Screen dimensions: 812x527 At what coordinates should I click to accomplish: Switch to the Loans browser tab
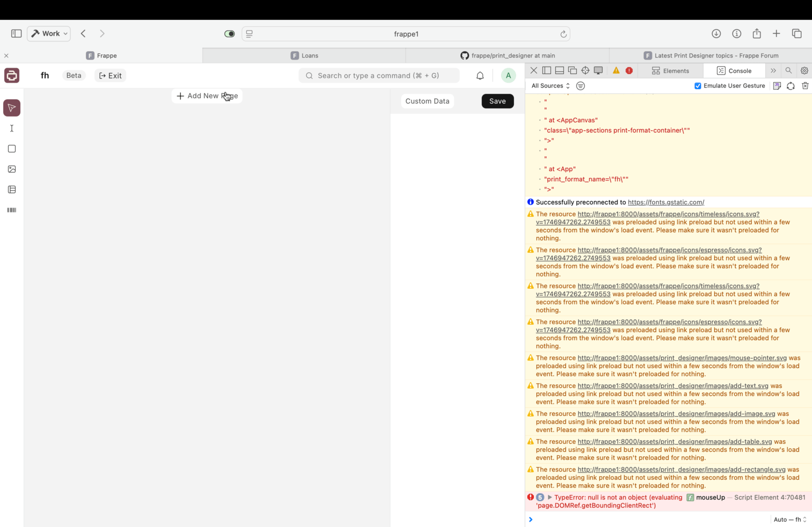pyautogui.click(x=305, y=55)
